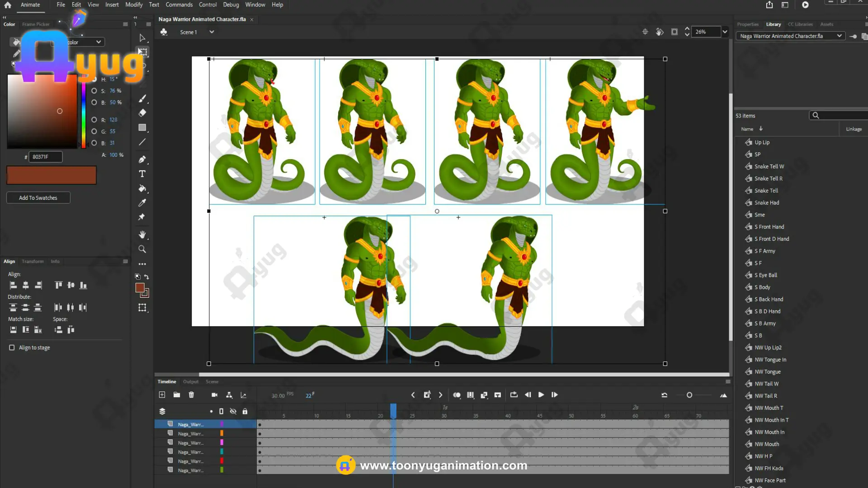Select the Zoom magnifier tool
The width and height of the screenshot is (868, 488).
(x=142, y=249)
